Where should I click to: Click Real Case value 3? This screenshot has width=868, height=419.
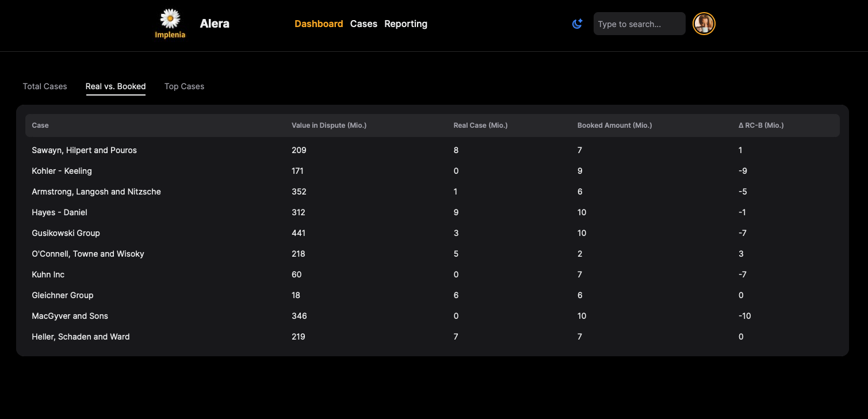point(456,233)
